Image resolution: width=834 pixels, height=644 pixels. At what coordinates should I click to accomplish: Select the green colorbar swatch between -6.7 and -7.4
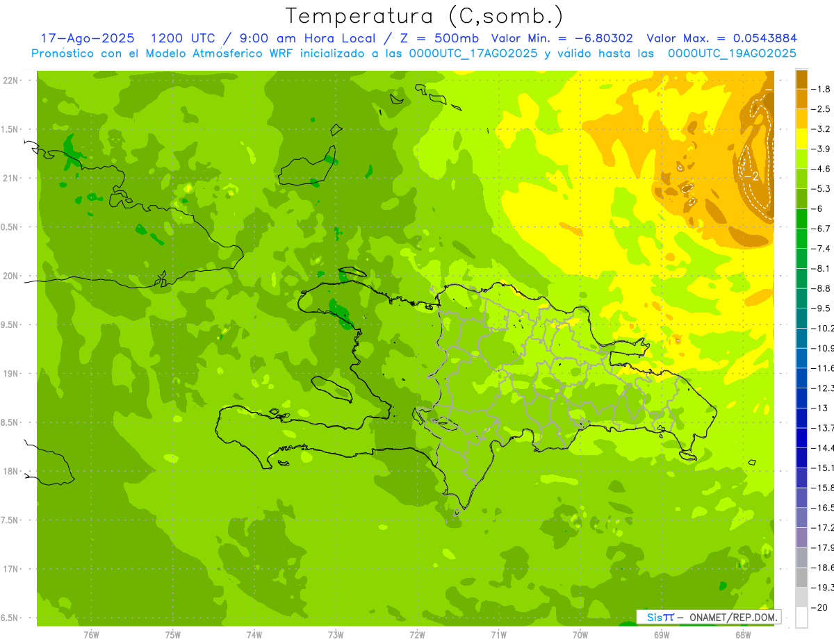801,238
